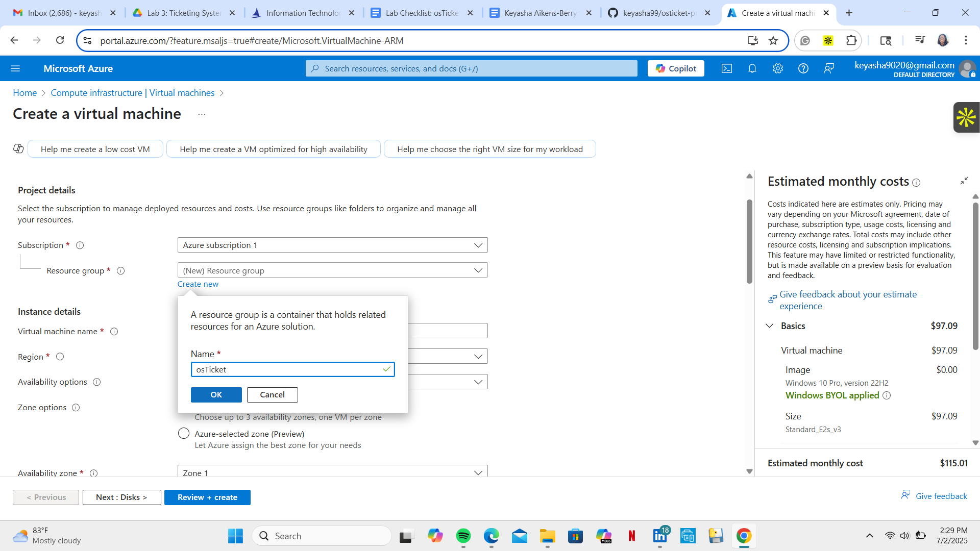Click the Copilot suggestions icon left of prompts
The image size is (980, 551).
pos(18,148)
